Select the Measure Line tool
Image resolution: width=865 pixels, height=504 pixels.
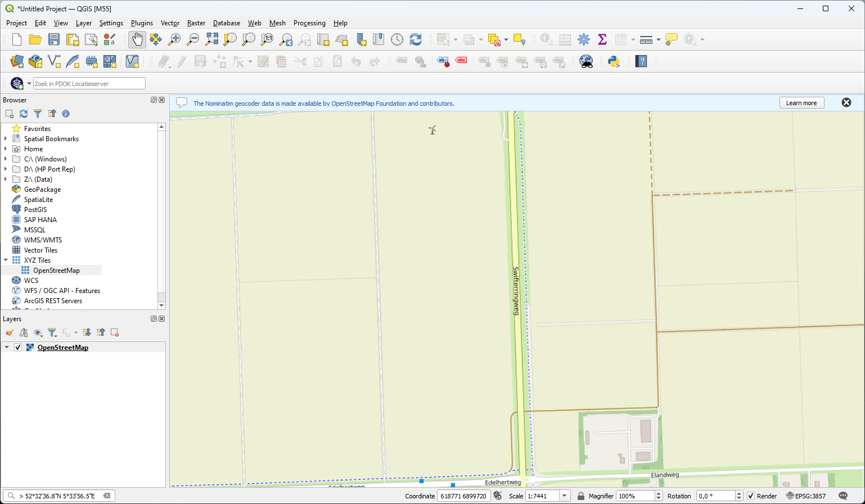tap(646, 39)
